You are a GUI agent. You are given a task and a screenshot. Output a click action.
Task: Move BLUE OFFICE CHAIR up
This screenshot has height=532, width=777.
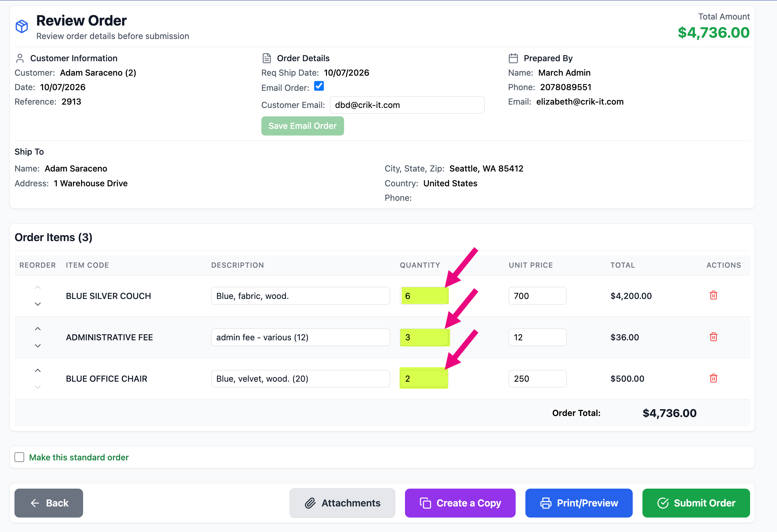click(x=38, y=371)
